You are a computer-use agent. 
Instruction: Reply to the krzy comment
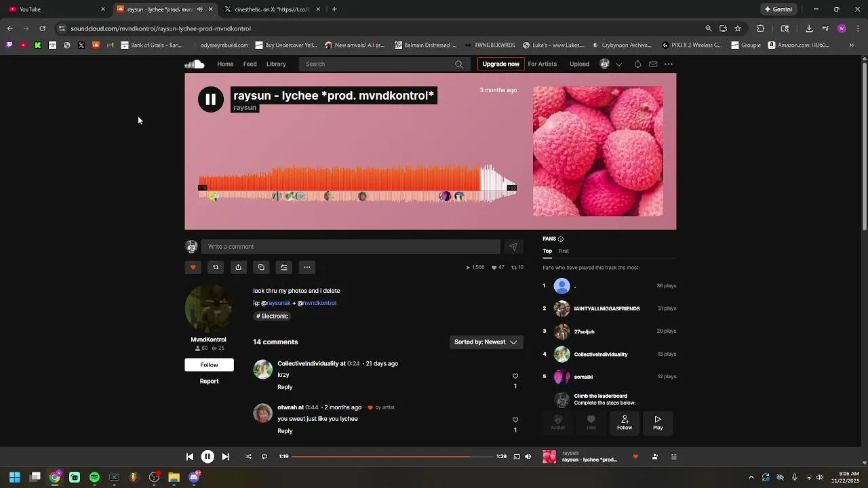click(285, 387)
